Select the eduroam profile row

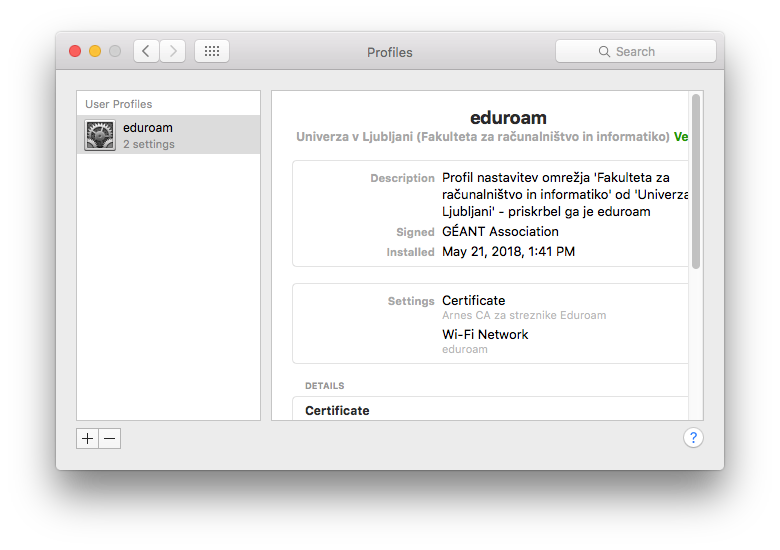click(x=169, y=135)
